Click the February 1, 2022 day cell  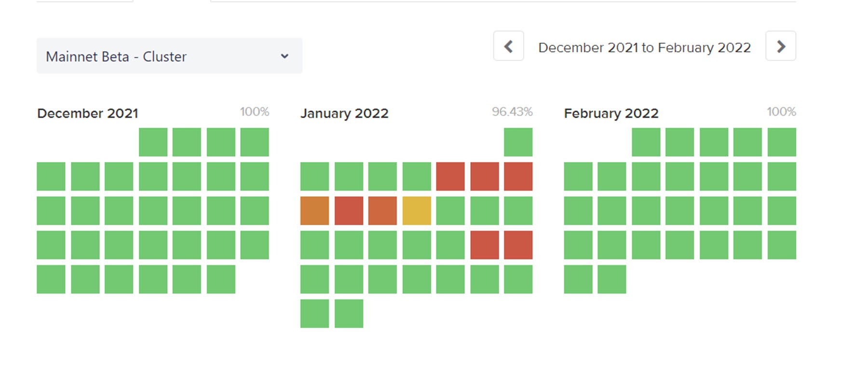(x=646, y=142)
